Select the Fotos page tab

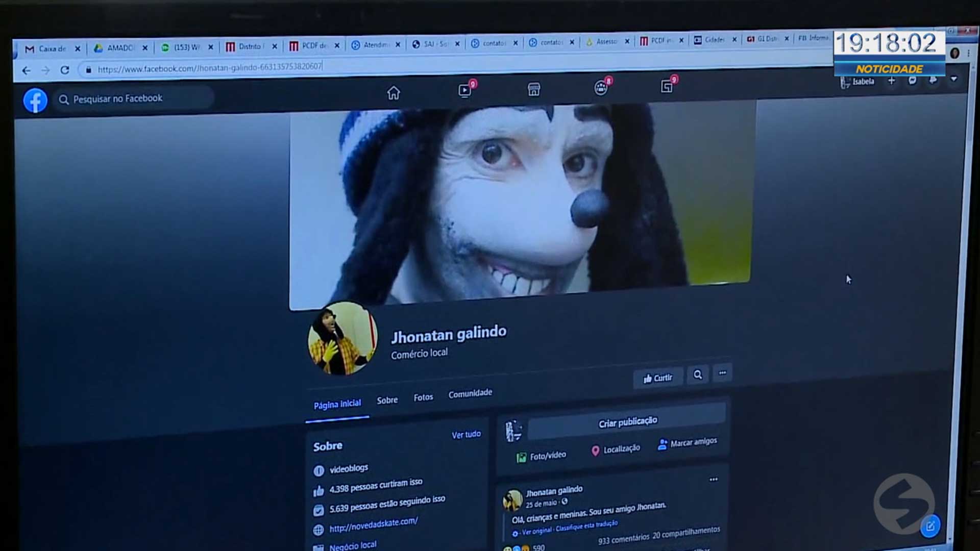click(423, 397)
